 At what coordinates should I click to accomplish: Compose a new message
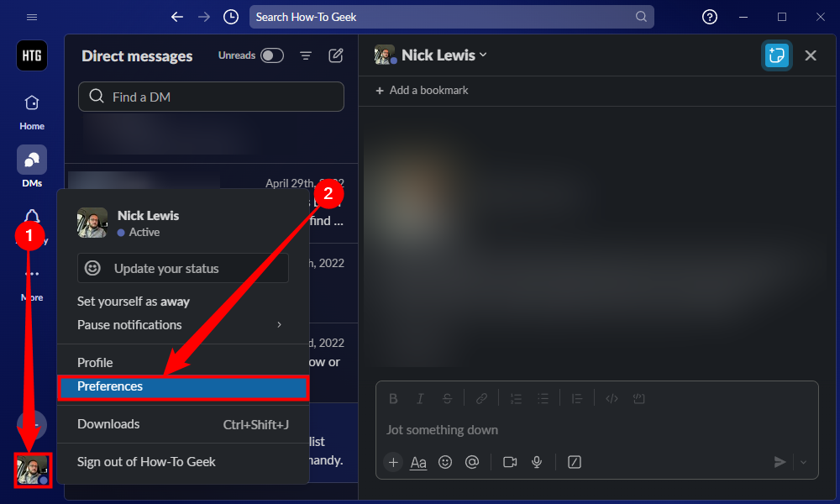pyautogui.click(x=335, y=55)
